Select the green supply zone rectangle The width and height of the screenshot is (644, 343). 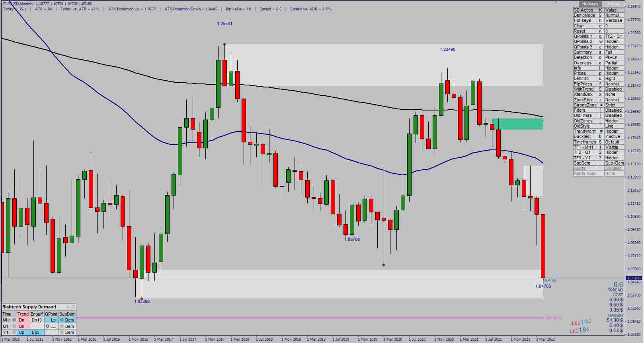[x=517, y=124]
